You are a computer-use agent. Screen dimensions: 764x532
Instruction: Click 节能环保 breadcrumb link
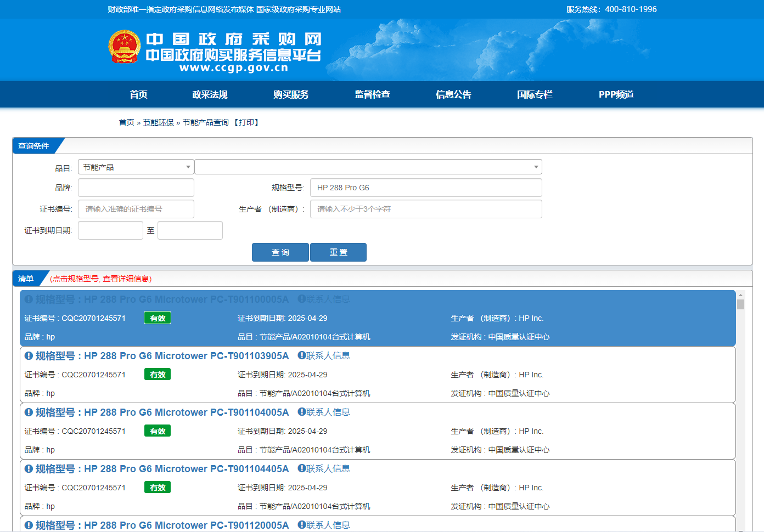tap(159, 122)
